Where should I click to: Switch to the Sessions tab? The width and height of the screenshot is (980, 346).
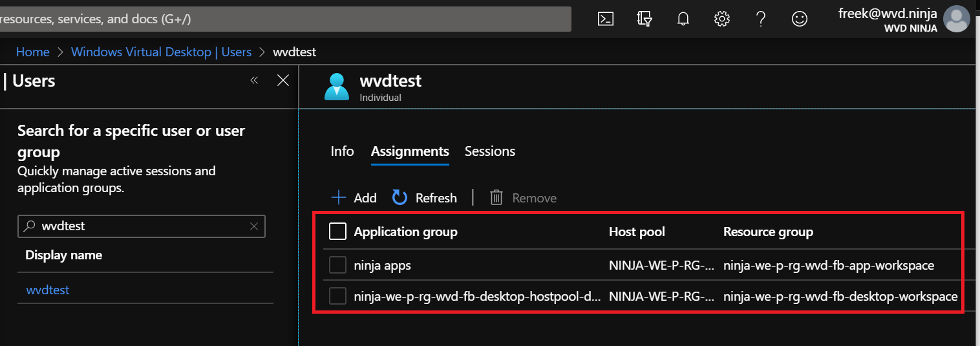(x=490, y=151)
